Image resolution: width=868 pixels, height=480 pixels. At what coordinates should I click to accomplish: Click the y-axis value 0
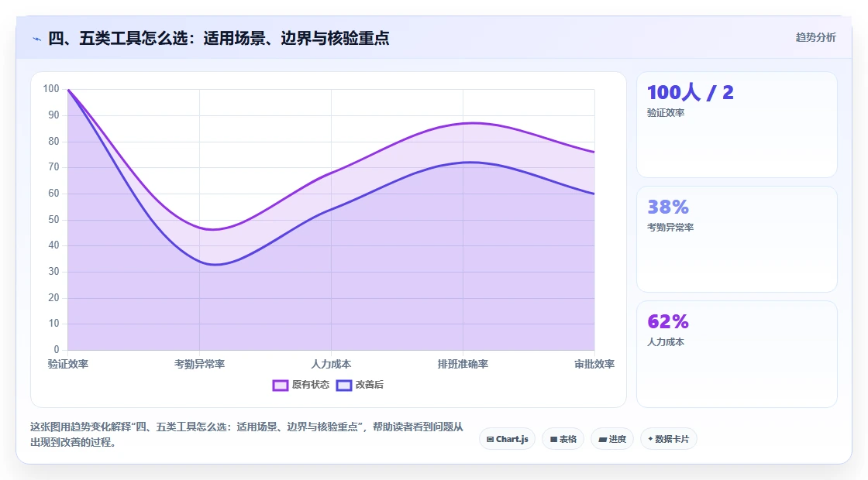point(57,349)
